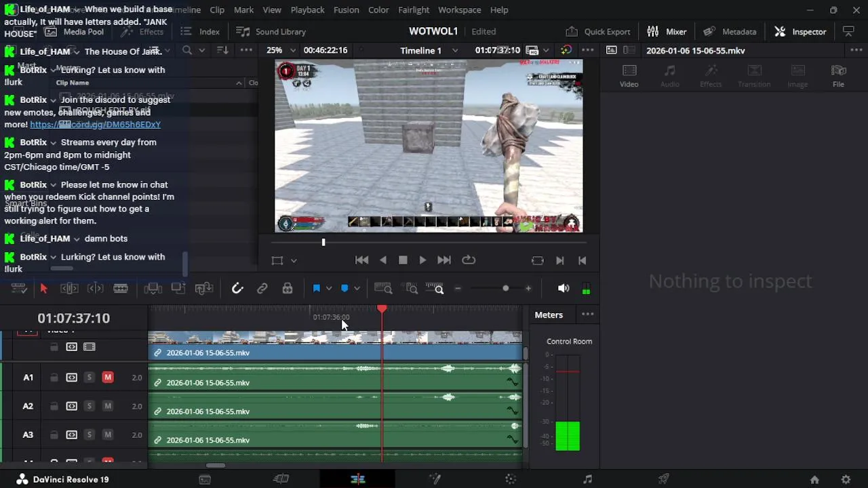Screen dimensions: 868x488
Task: Select the dynamic trim mode tool
Action: [95, 289]
